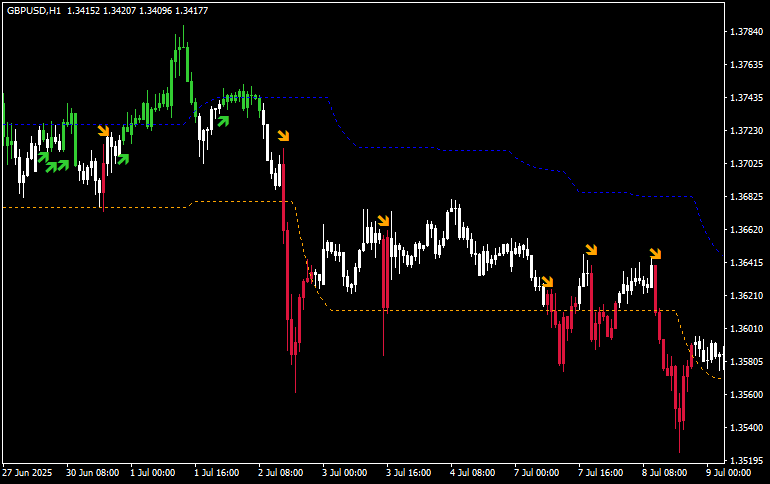Select the orange sell arrow above 7 Jul 16:00
This screenshot has width=770, height=484.
pos(591,249)
